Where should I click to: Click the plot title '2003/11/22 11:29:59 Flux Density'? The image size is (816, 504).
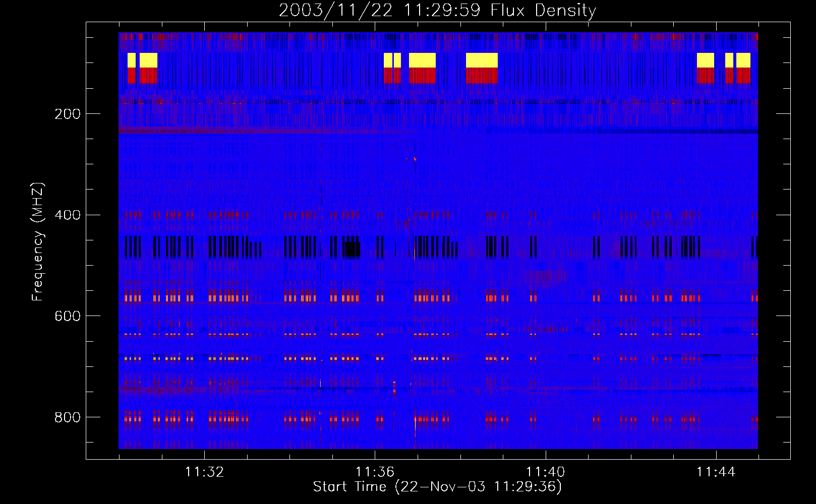pos(437,10)
